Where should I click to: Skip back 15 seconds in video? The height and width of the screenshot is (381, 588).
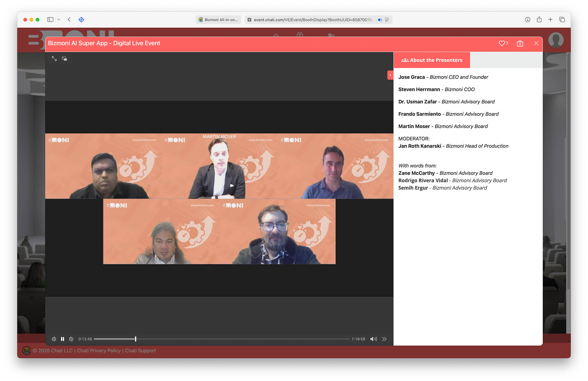pyautogui.click(x=54, y=339)
